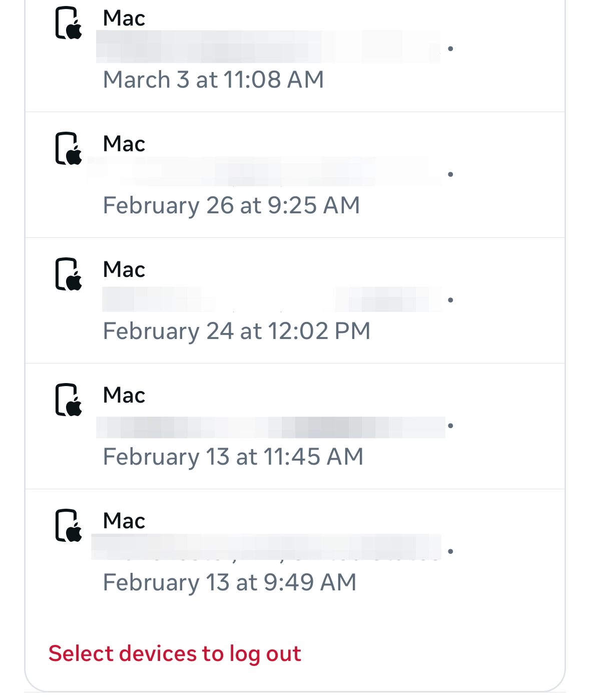Tap the 'February 13 at 11:45 AM' timestamp
Image resolution: width=590 pixels, height=700 pixels.
[233, 457]
